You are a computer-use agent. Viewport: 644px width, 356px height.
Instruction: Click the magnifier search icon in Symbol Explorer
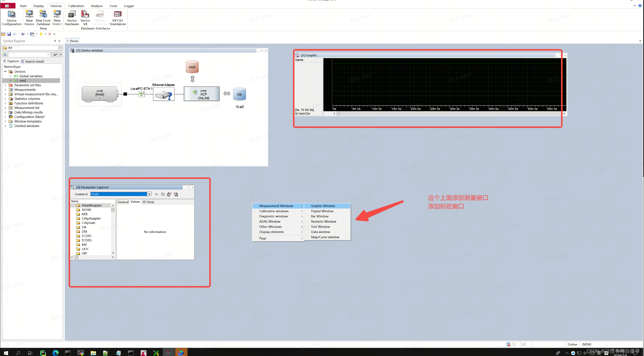[x=5, y=54]
